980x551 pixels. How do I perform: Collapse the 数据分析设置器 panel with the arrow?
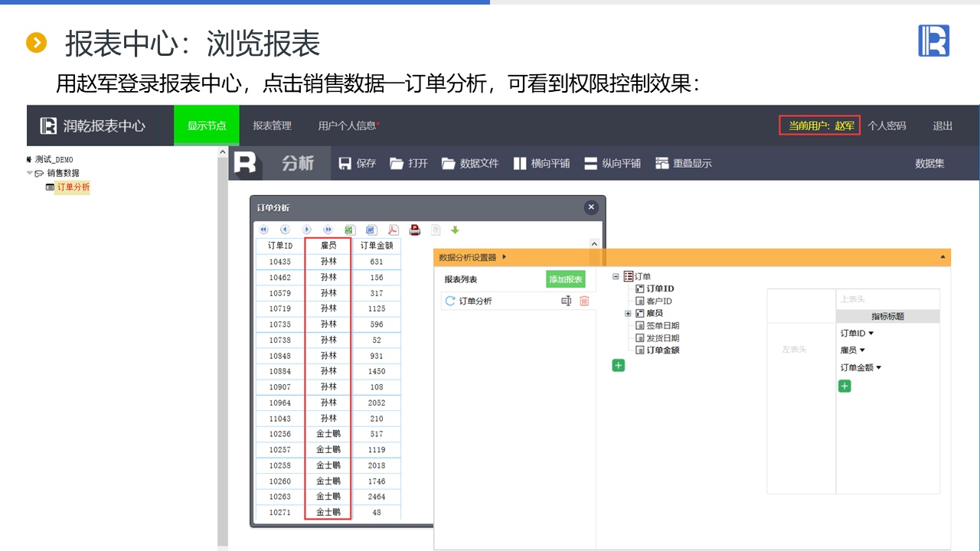(504, 257)
